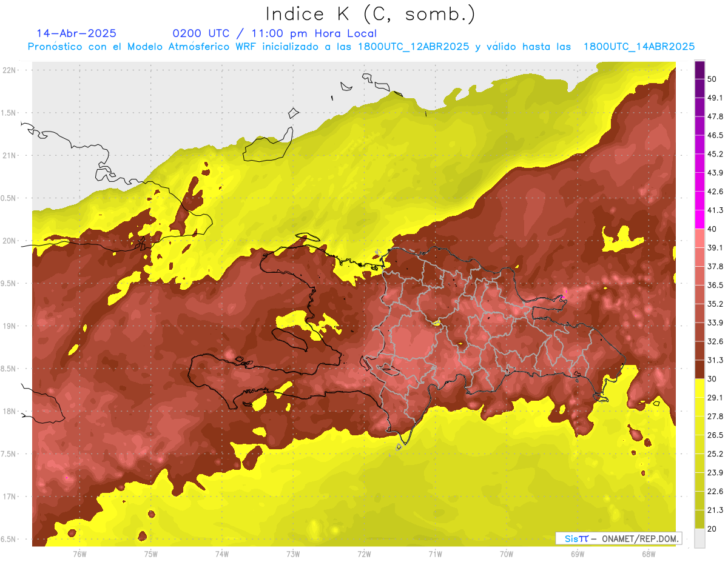Click the latitude axis label '18N'
This screenshot has height=562, width=728.
click(x=10, y=411)
